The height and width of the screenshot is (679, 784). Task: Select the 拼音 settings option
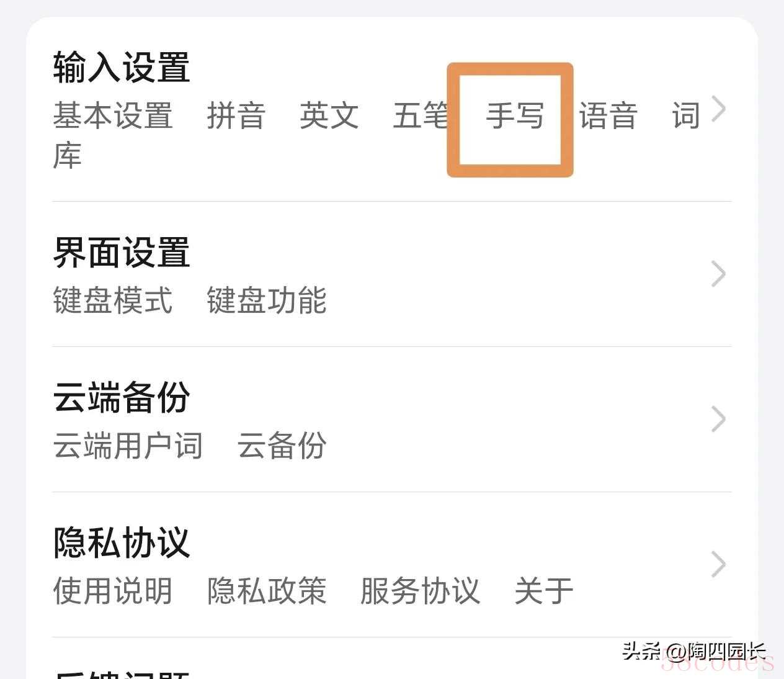[236, 116]
